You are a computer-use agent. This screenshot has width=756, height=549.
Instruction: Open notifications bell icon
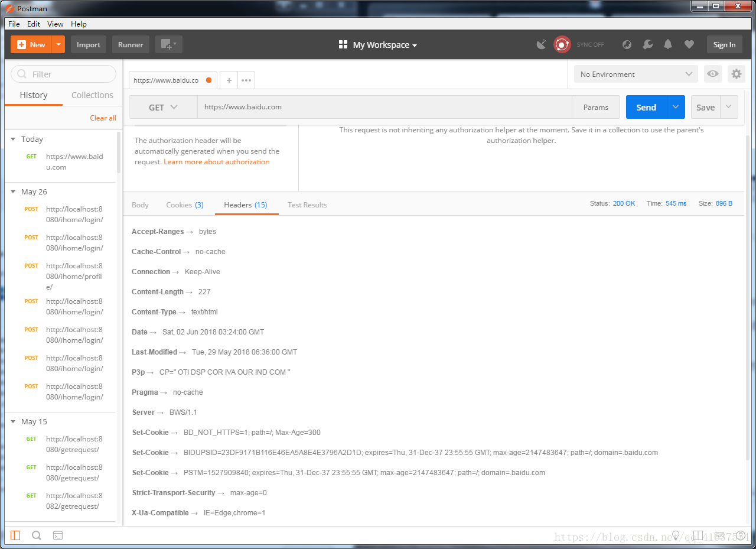(x=668, y=44)
